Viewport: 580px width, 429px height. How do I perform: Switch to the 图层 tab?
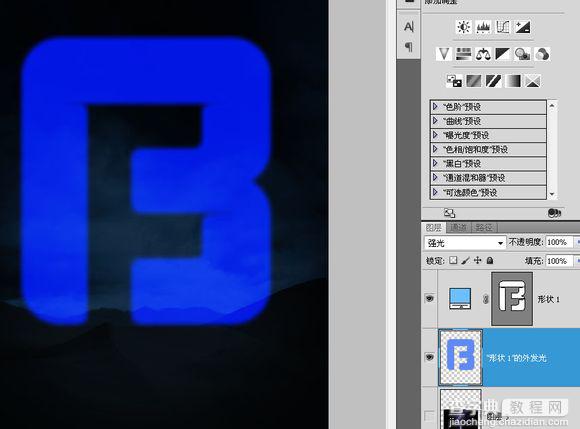tap(434, 227)
